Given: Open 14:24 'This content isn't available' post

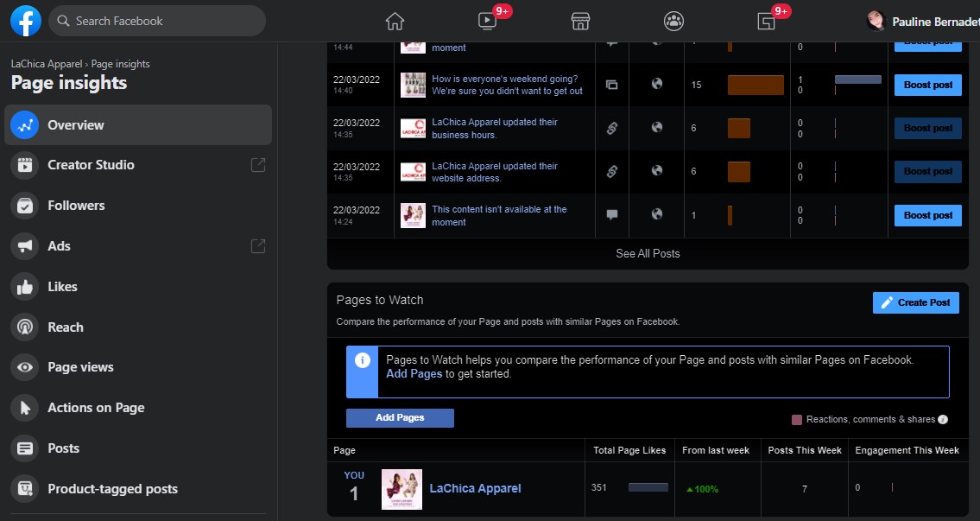Looking at the screenshot, I should [499, 216].
